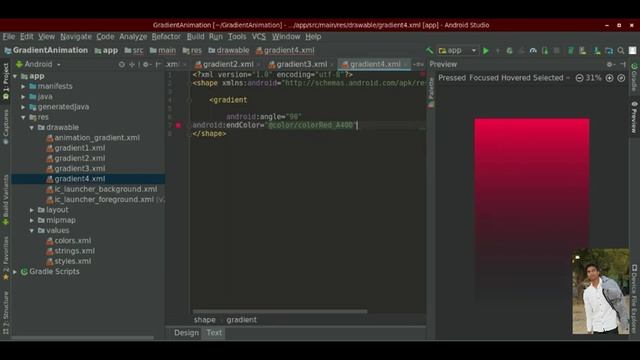Screen dimensions: 640x360
Task: Select colors.xml in project tree
Action: click(73, 241)
